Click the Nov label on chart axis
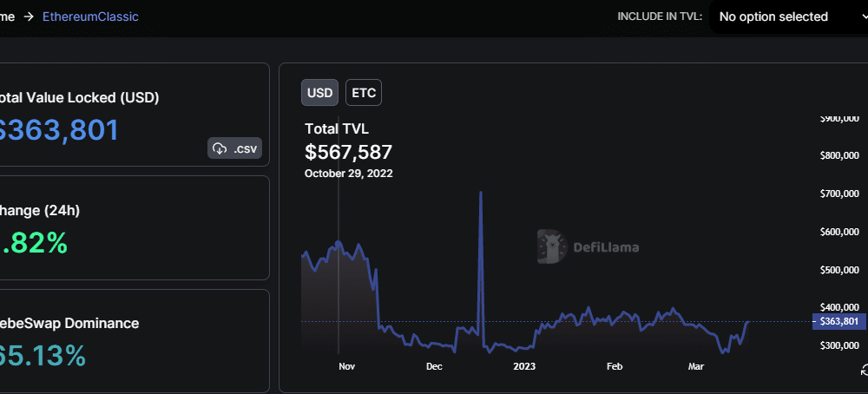 346,366
